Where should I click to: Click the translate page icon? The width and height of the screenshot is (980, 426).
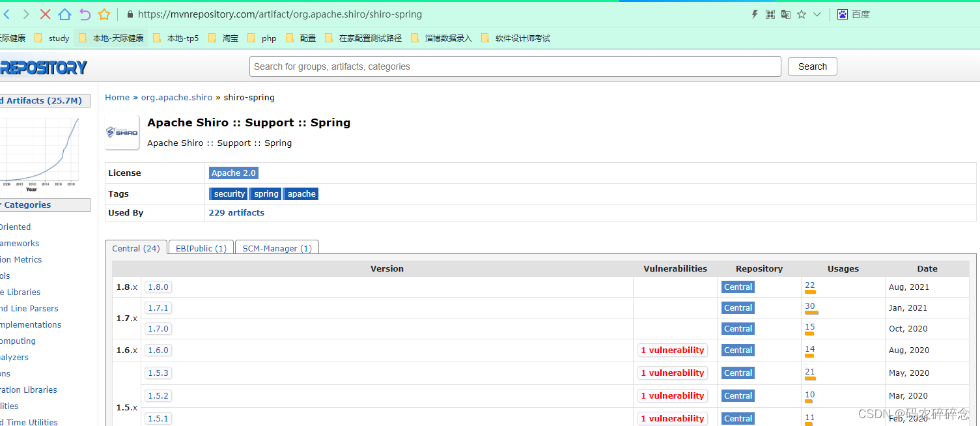click(786, 14)
